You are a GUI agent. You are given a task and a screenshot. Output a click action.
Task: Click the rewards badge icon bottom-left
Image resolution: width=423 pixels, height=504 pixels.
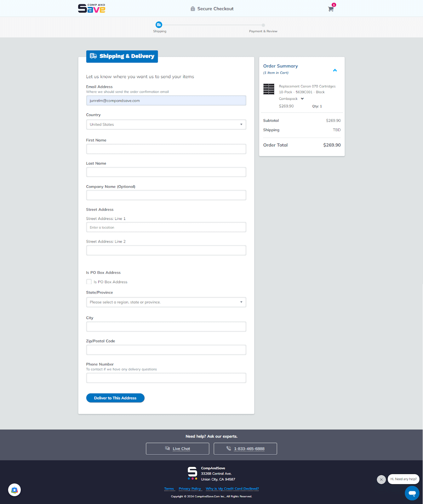pyautogui.click(x=14, y=490)
